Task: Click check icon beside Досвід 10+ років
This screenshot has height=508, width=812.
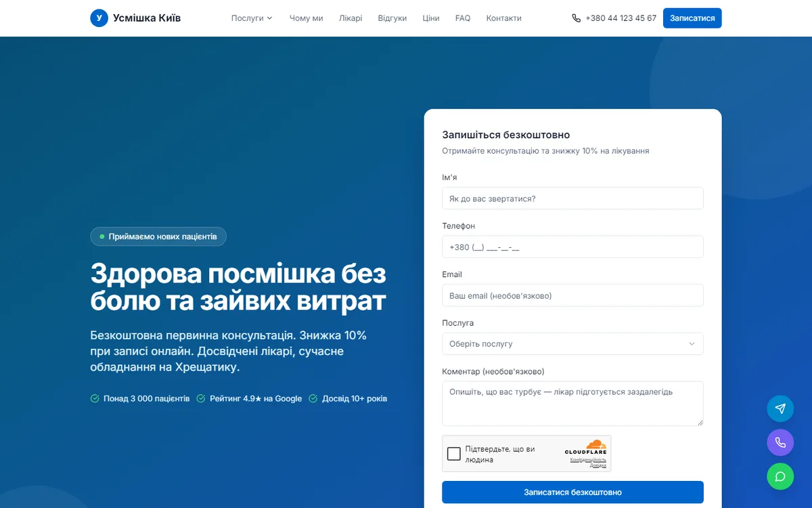Action: (x=313, y=398)
